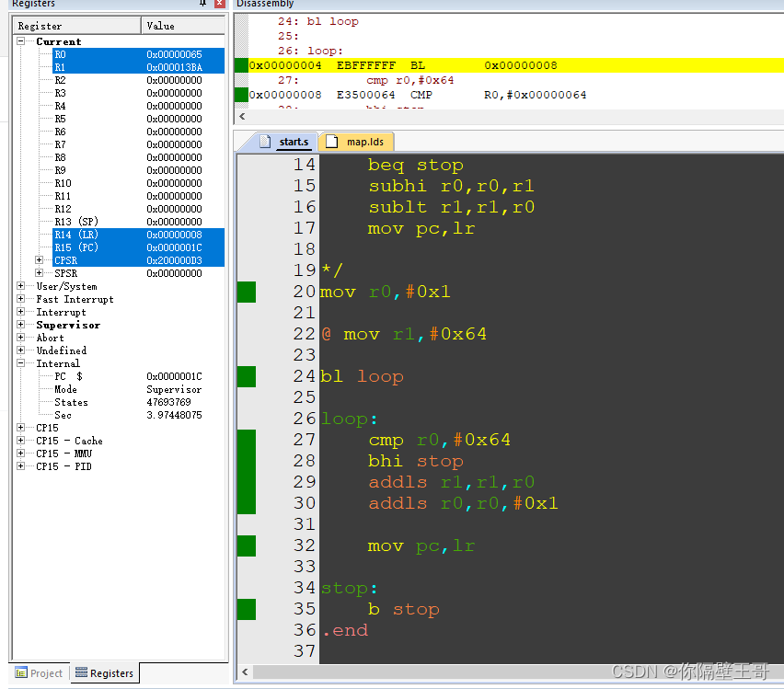Pin the Registers panel

tap(202, 3)
